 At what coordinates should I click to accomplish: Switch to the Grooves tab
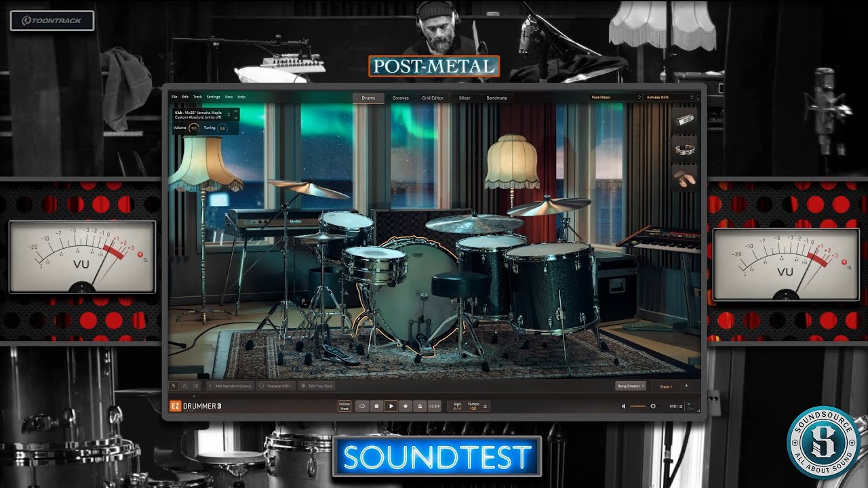(x=401, y=98)
